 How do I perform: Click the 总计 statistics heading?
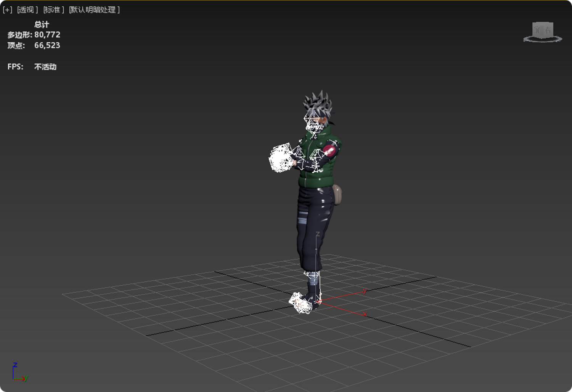(42, 24)
